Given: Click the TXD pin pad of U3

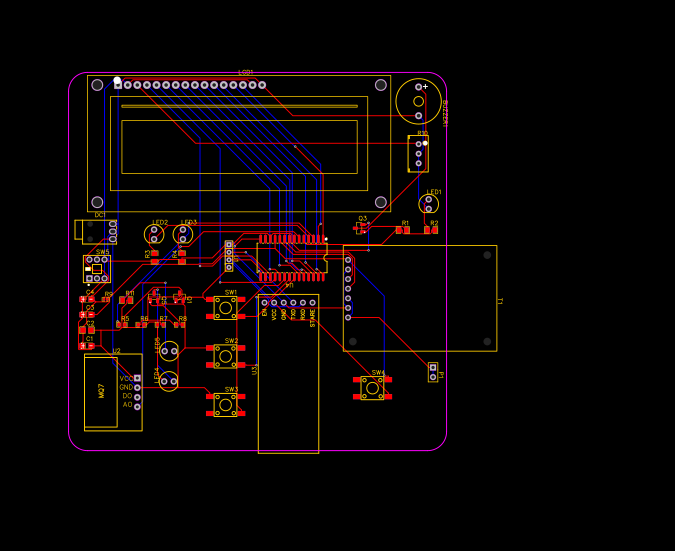Looking at the screenshot, I should pos(293,303).
